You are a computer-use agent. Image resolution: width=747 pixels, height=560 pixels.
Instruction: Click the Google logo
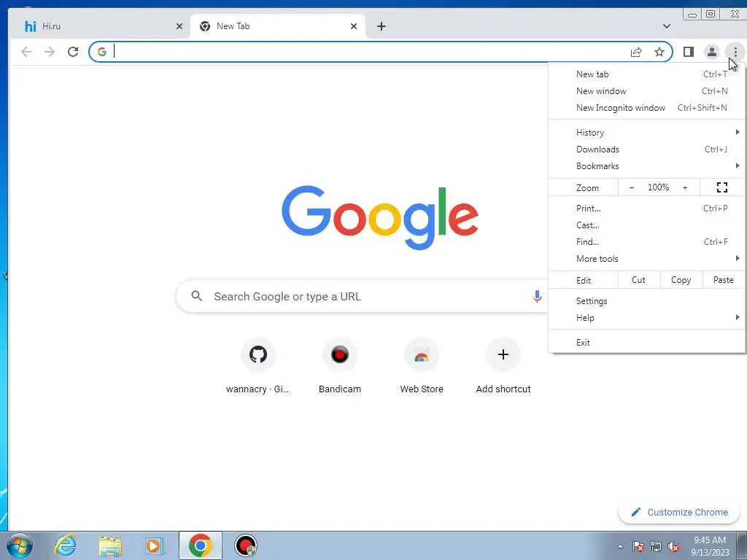(x=379, y=217)
